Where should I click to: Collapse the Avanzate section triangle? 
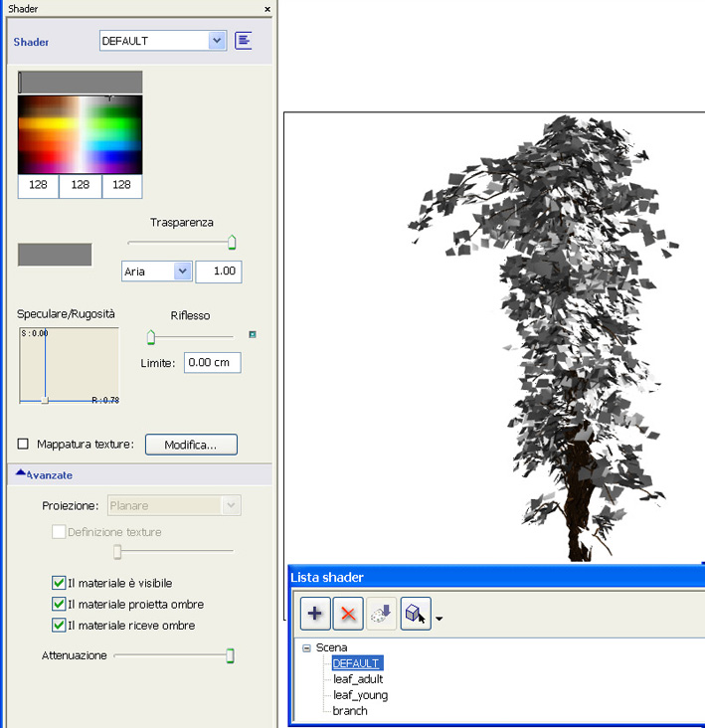click(x=21, y=474)
